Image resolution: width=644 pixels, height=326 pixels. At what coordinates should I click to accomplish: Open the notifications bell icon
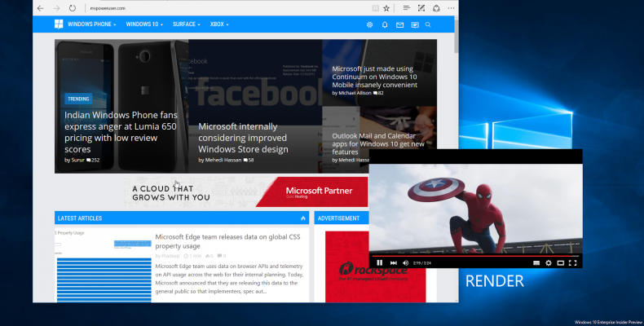pyautogui.click(x=385, y=24)
